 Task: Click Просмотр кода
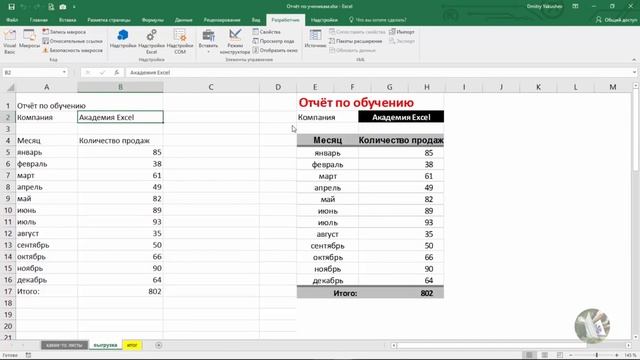coord(273,41)
